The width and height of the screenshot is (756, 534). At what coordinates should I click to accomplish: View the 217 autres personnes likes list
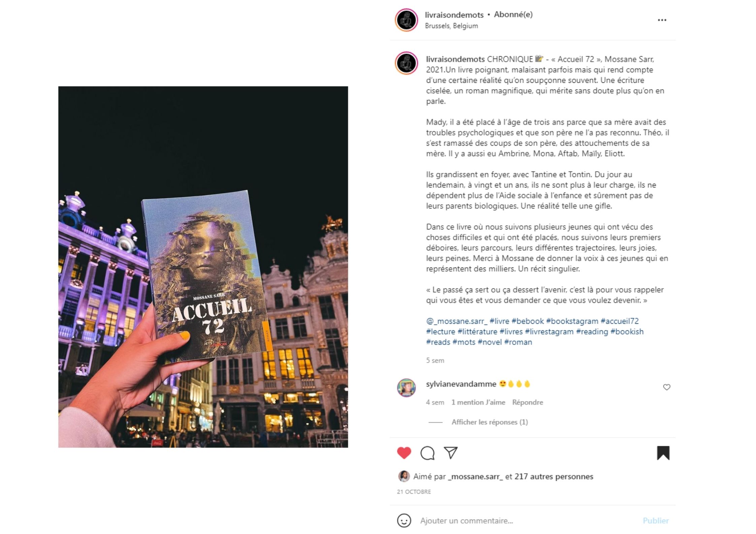(554, 476)
